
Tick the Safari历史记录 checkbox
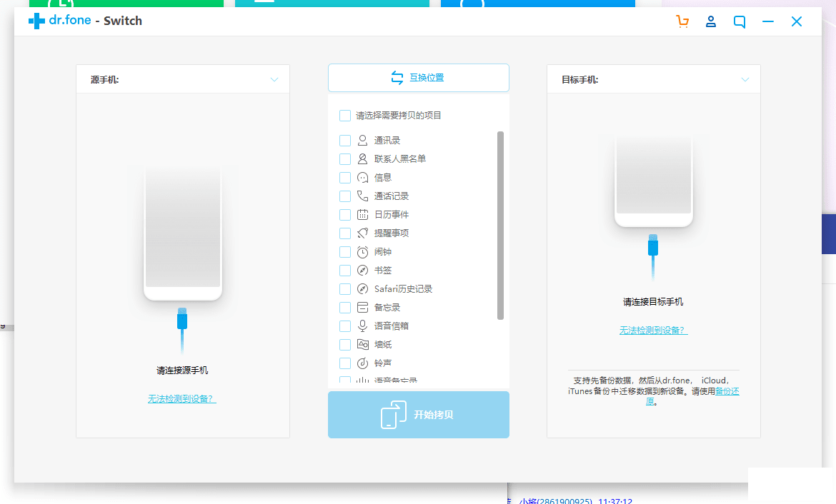pyautogui.click(x=345, y=289)
